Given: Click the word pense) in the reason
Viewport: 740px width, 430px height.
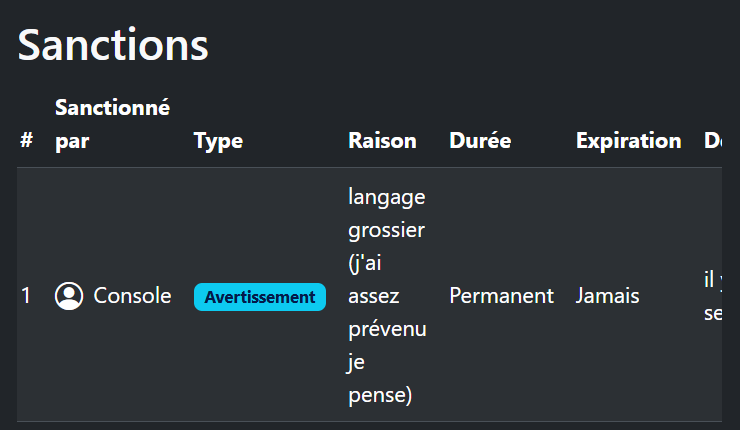Looking at the screenshot, I should (x=380, y=396).
